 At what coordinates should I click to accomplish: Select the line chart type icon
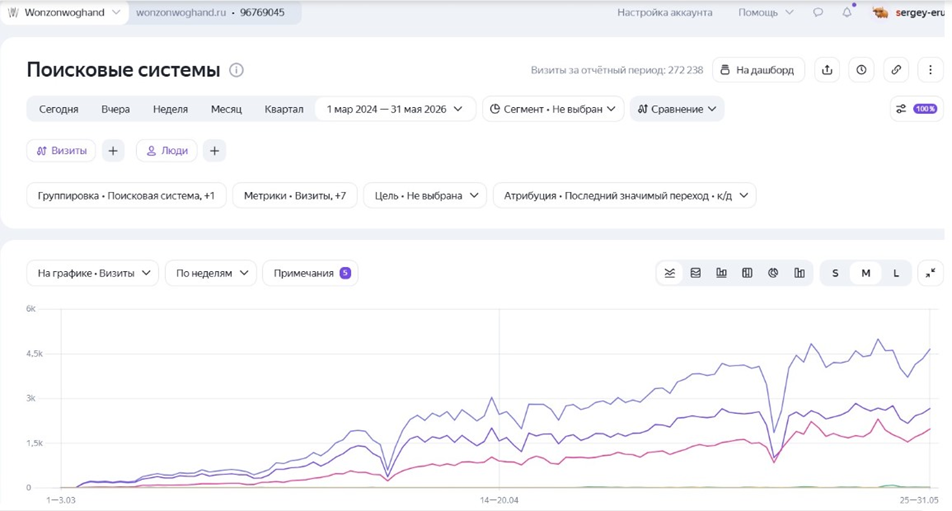coord(670,273)
